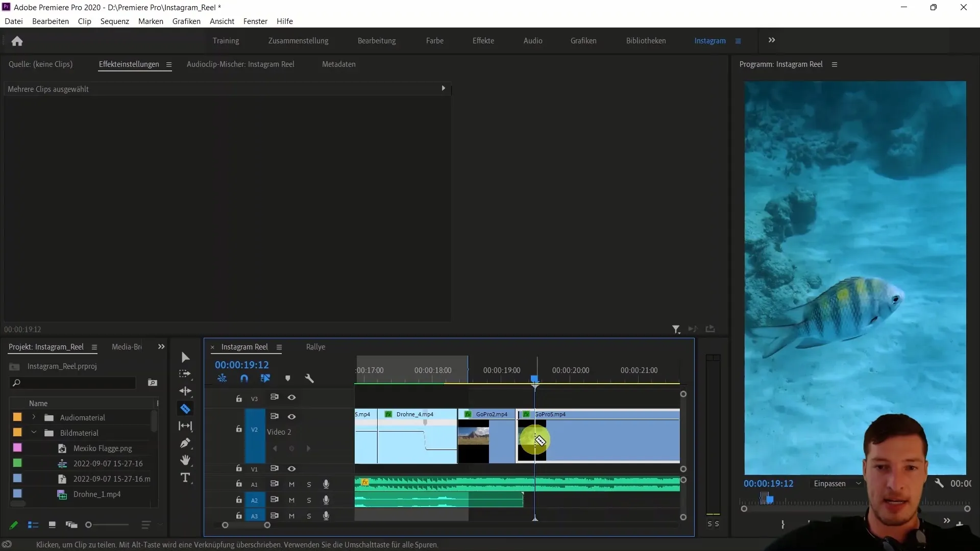This screenshot has width=980, height=551.
Task: Click the program monitor timecode
Action: [x=768, y=484]
